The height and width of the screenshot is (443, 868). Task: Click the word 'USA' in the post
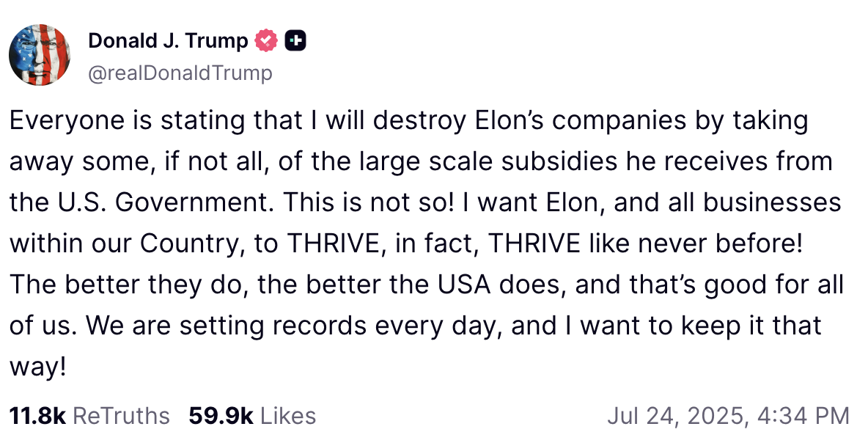464,285
